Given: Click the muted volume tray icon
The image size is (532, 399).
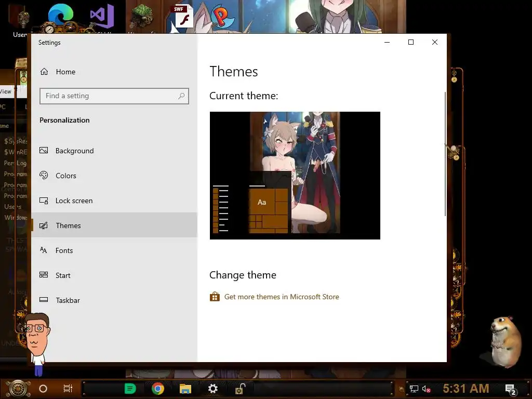Looking at the screenshot, I should pyautogui.click(x=426, y=389).
